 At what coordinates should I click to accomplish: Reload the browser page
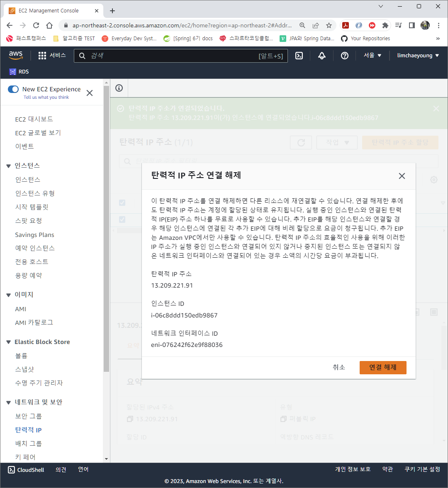click(x=36, y=26)
